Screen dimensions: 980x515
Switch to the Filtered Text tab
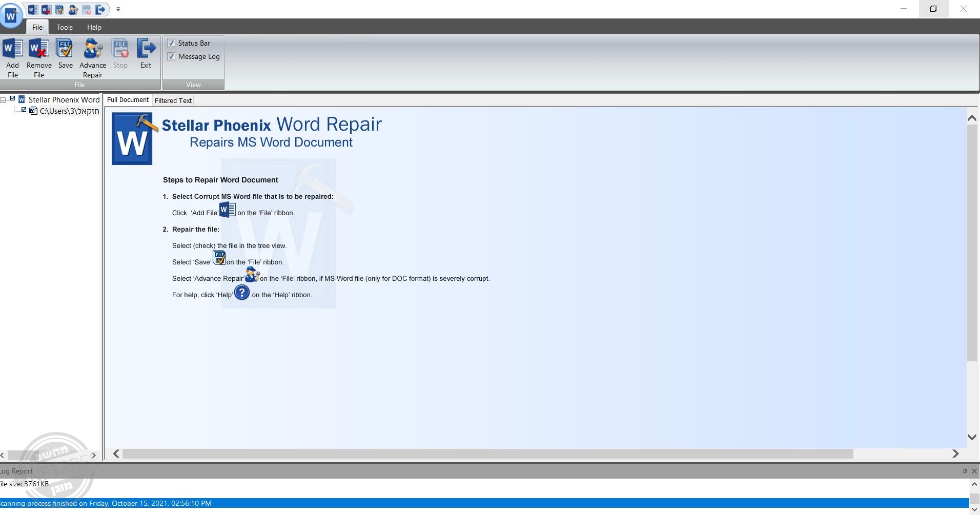pyautogui.click(x=173, y=100)
